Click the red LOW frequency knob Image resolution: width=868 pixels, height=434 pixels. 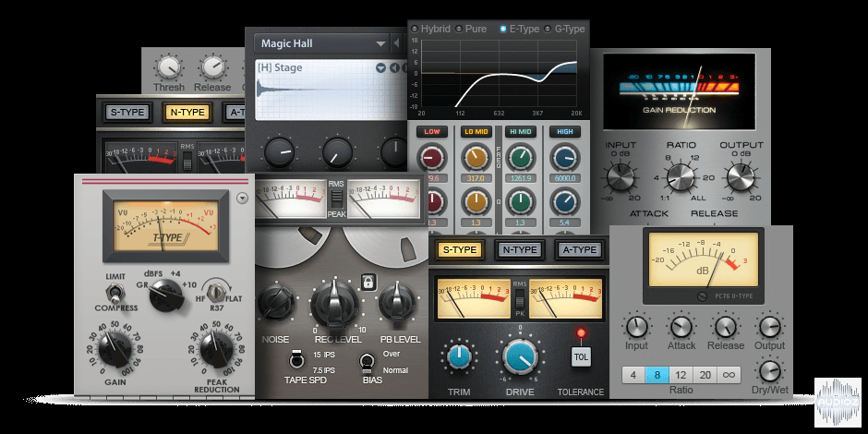[x=432, y=158]
